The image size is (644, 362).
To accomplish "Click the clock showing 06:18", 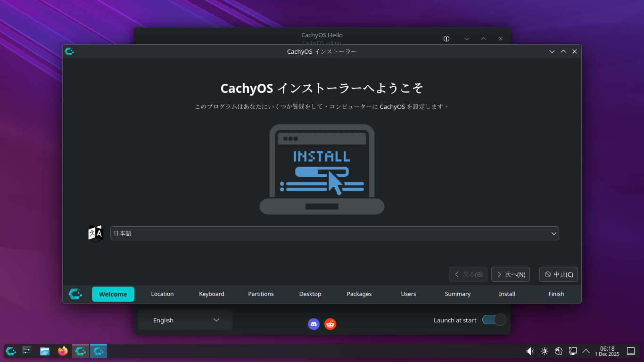I will click(607, 351).
